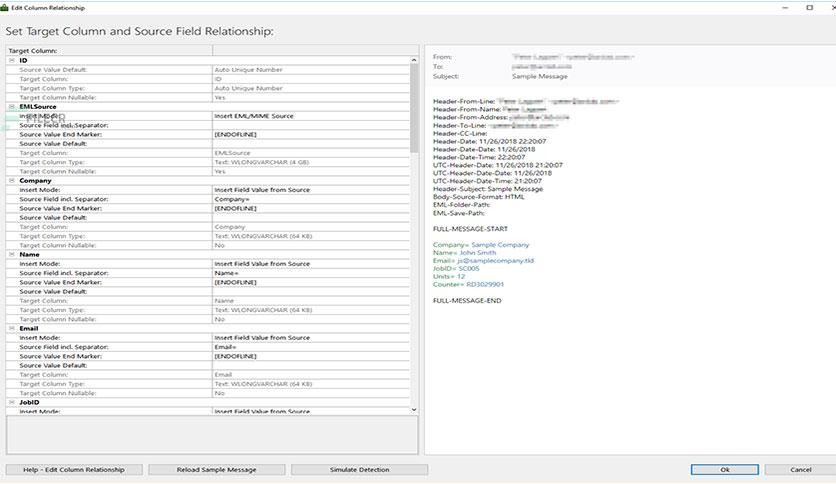Viewport: 836px width, 484px height.
Task: Collapse the Email group expander
Action: (12, 328)
